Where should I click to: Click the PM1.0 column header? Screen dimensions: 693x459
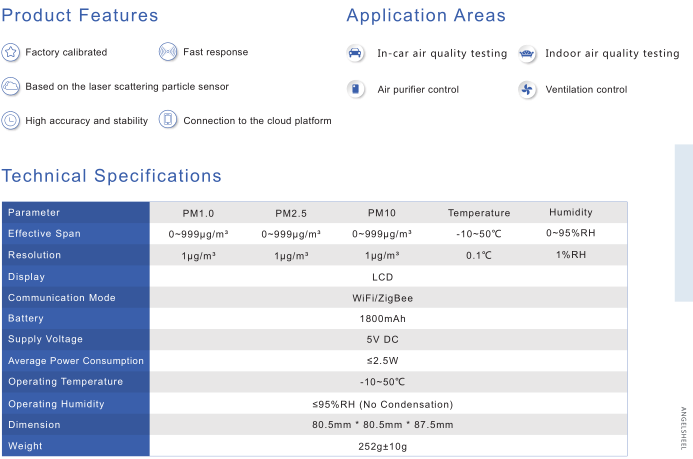pos(198,213)
